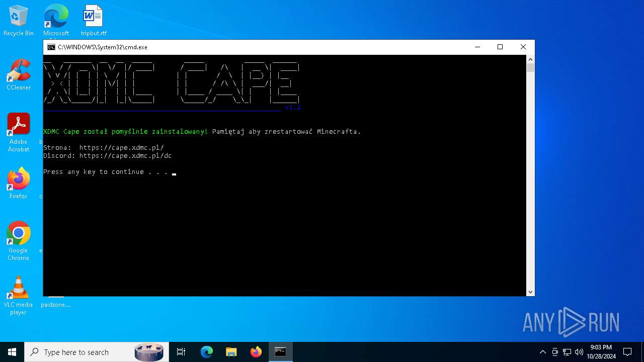Open the Microsoft Edge desktop shortcut
The height and width of the screenshot is (362, 644).
(x=56, y=21)
